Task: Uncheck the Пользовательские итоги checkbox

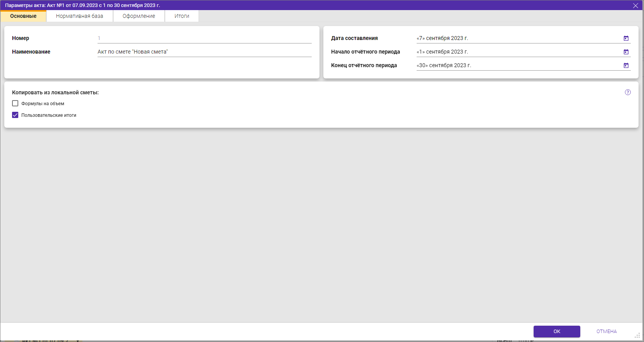Action: click(15, 115)
